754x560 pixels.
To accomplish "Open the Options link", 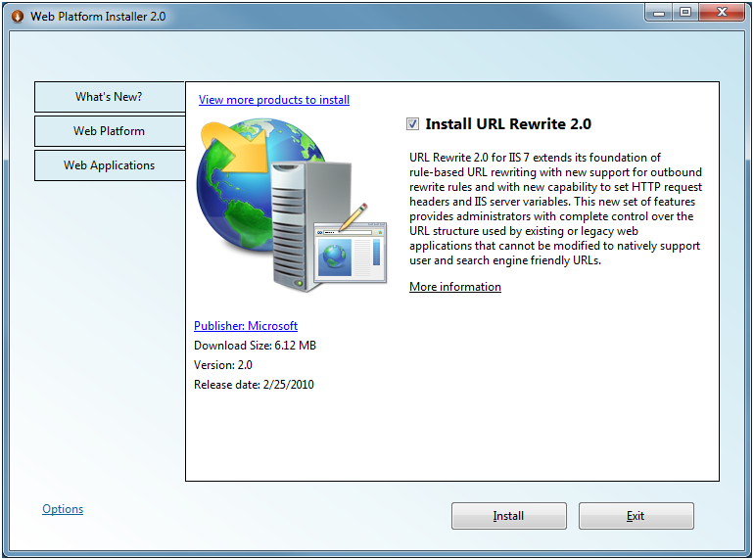I will tap(63, 508).
